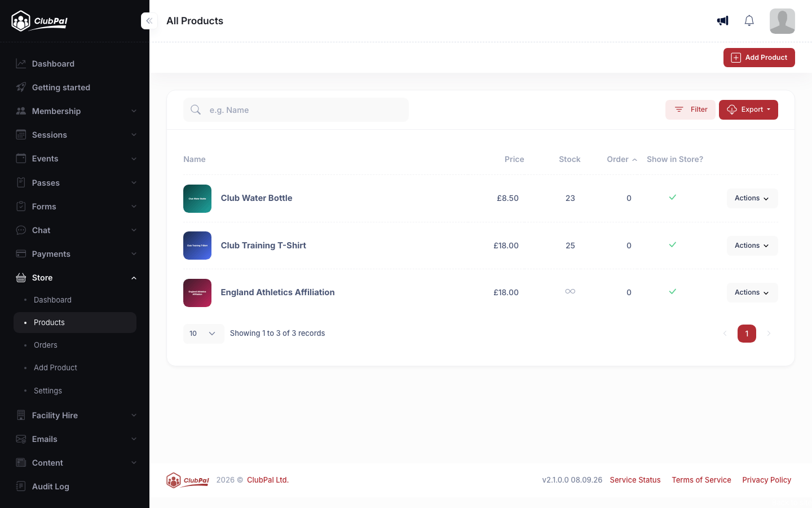Viewport: 812px width, 508px height.
Task: Collapse the Store menu chevron
Action: pos(134,278)
